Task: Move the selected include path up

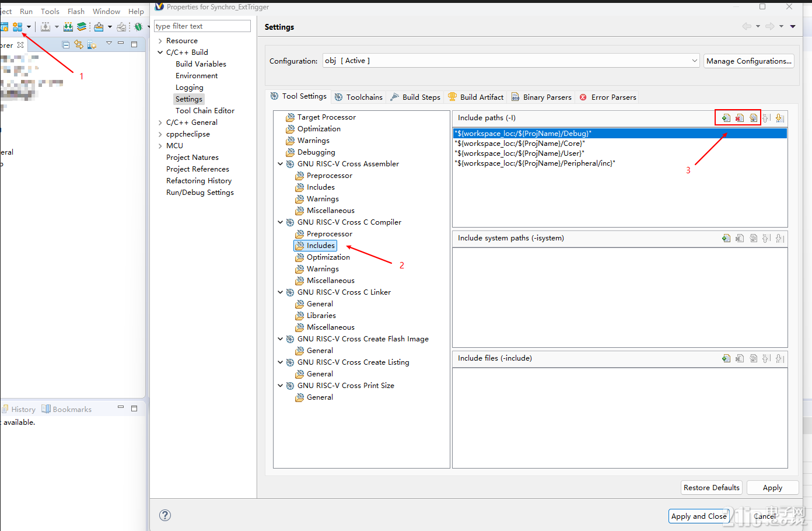Action: pyautogui.click(x=766, y=118)
